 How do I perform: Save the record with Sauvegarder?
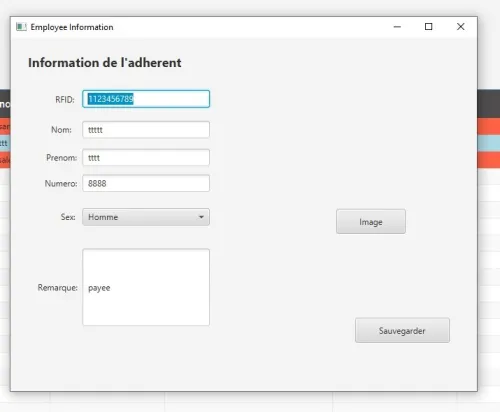coord(402,330)
